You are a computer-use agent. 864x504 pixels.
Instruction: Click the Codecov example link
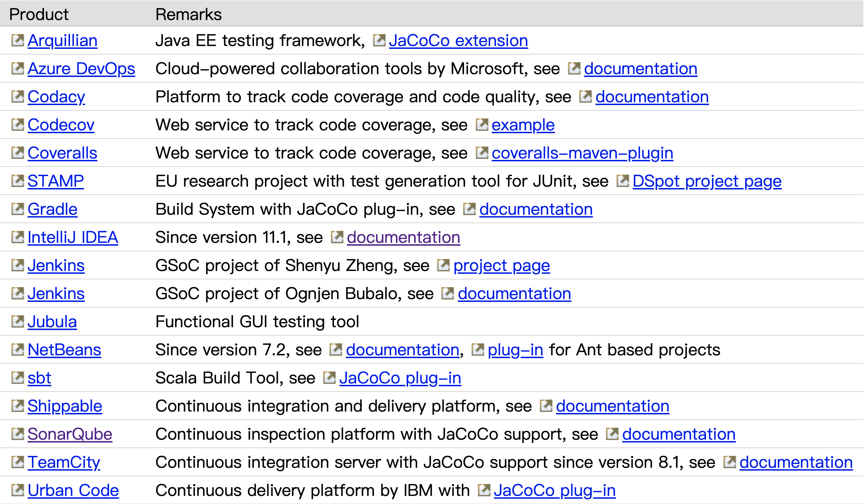pyautogui.click(x=523, y=125)
